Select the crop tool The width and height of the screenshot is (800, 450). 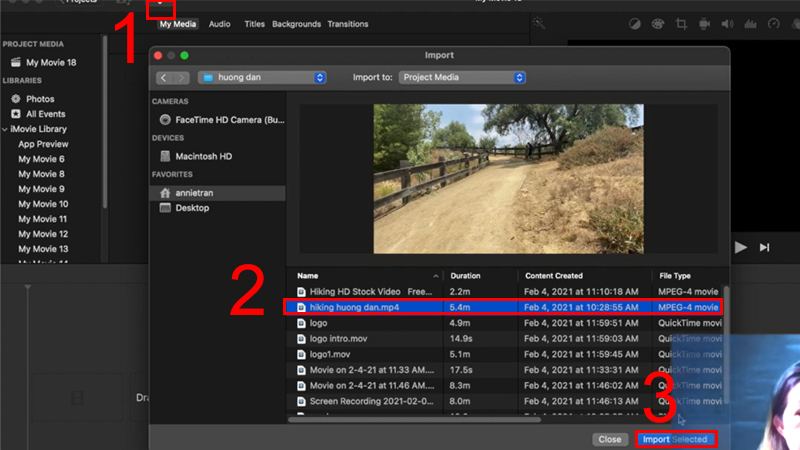click(681, 24)
